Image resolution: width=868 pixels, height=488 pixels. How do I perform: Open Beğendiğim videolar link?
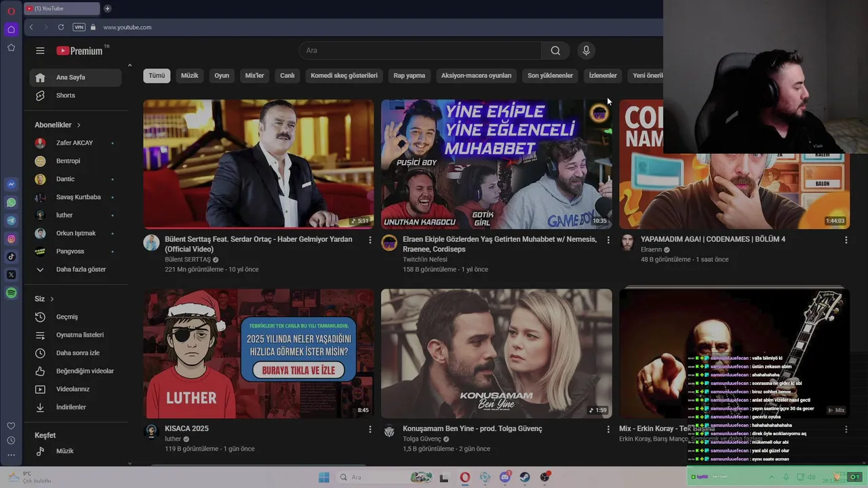tap(75, 371)
